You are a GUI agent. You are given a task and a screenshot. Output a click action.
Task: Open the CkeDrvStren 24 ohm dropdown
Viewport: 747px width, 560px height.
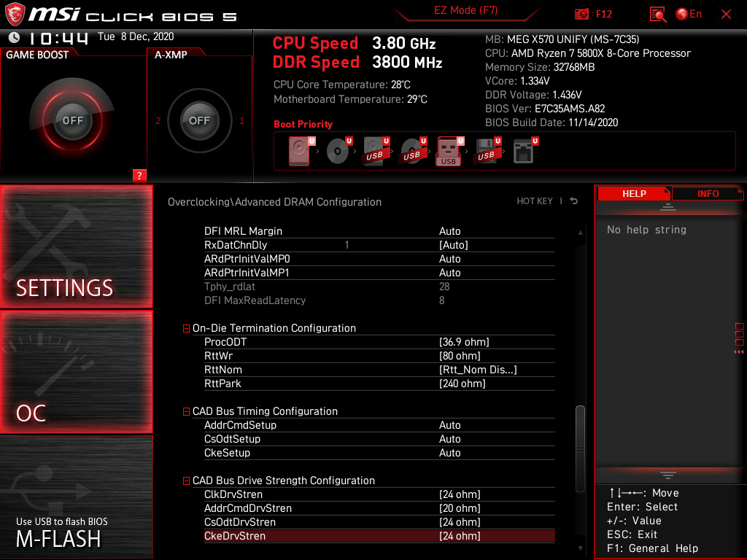click(460, 536)
